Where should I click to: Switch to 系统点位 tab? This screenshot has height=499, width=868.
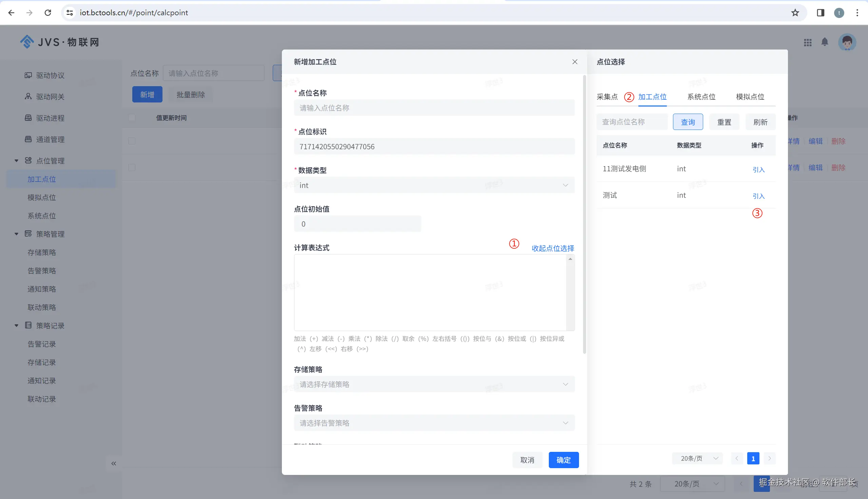click(x=701, y=97)
